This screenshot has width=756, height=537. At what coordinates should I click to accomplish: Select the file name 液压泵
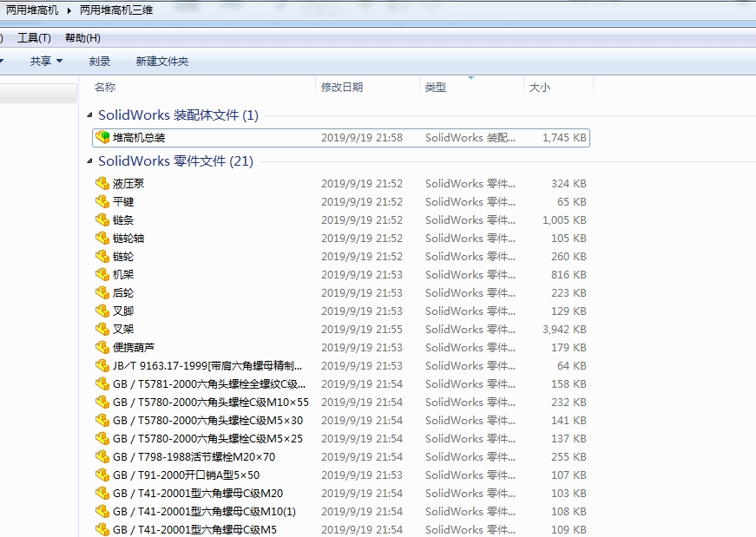point(128,184)
